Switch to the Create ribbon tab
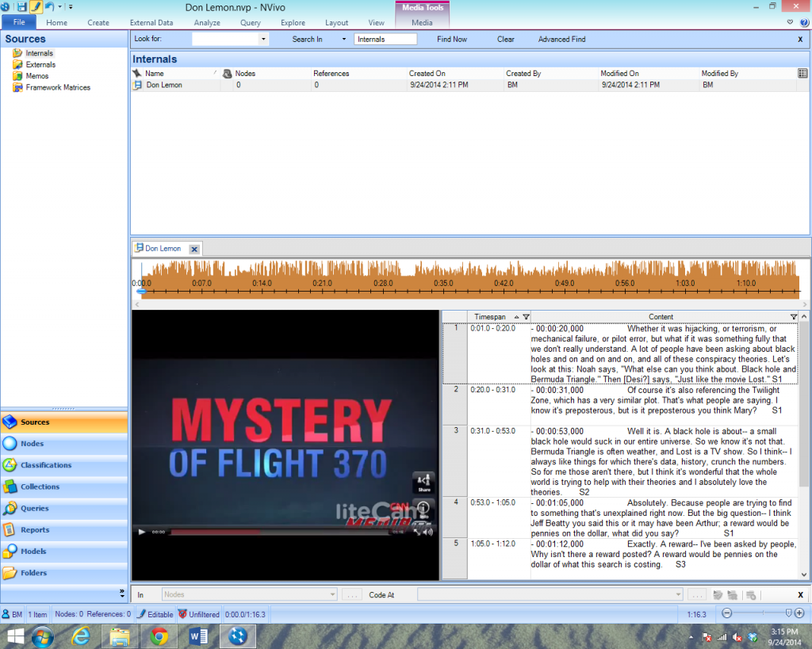The image size is (812, 649). point(98,23)
